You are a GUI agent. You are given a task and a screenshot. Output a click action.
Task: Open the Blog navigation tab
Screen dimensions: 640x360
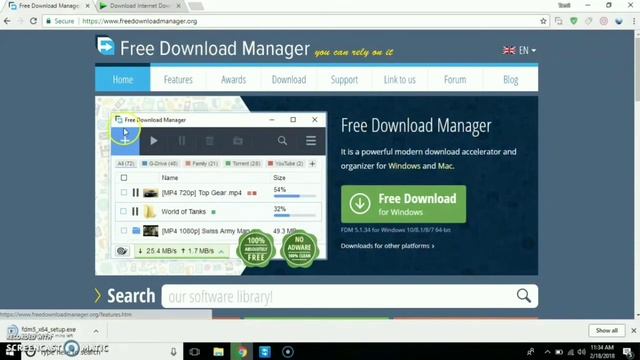click(511, 79)
